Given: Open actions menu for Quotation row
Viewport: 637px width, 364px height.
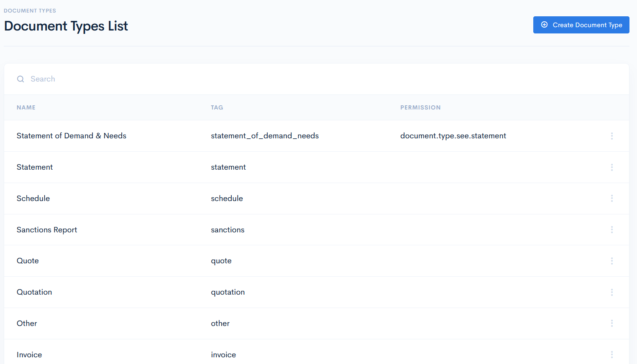Looking at the screenshot, I should [611, 292].
